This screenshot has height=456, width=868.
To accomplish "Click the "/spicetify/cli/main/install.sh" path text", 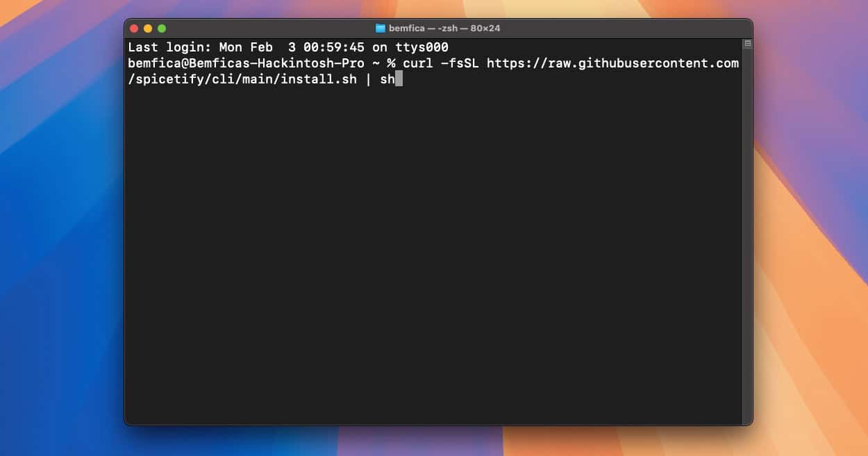I will [x=242, y=79].
